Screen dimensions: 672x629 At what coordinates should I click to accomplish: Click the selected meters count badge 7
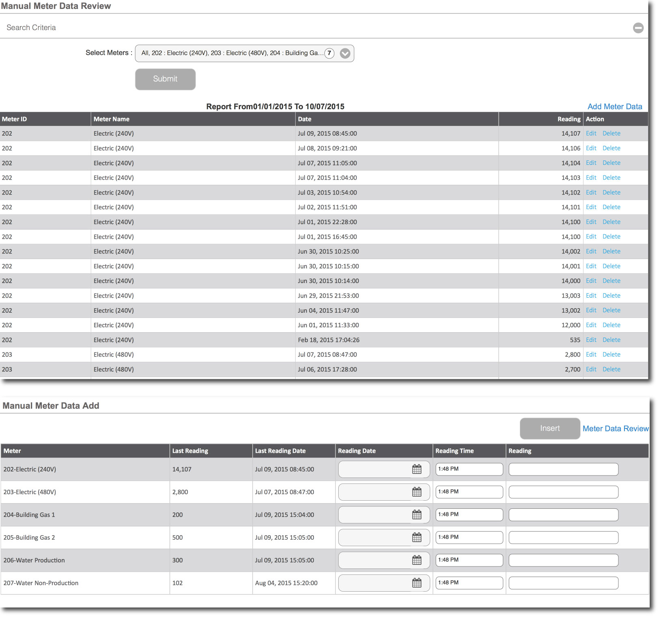[329, 53]
